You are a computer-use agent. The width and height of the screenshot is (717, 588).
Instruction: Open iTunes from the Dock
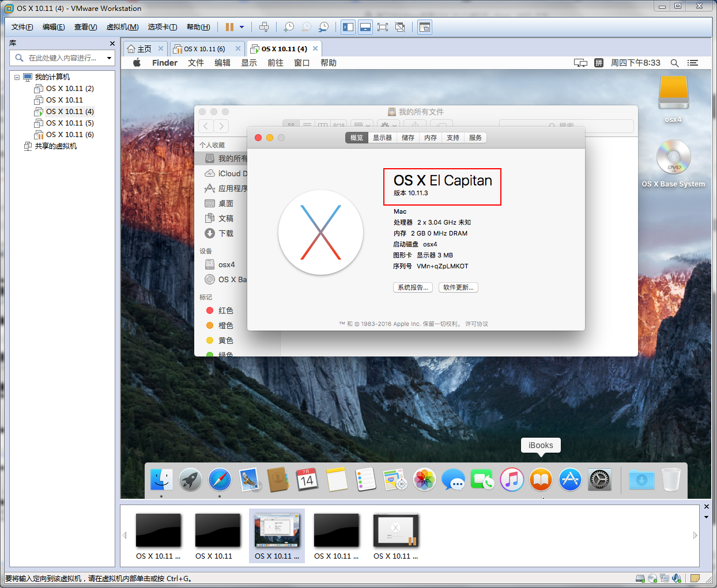pyautogui.click(x=512, y=479)
